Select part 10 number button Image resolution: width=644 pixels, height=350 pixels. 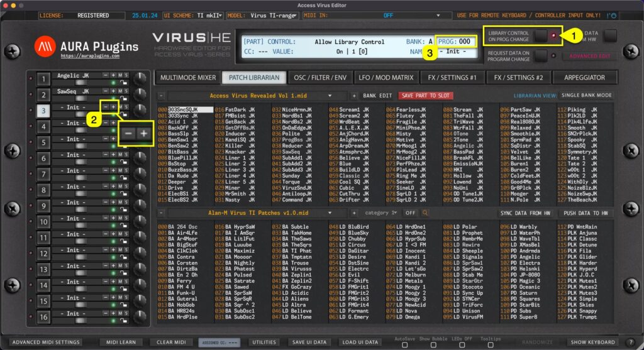[x=43, y=222]
